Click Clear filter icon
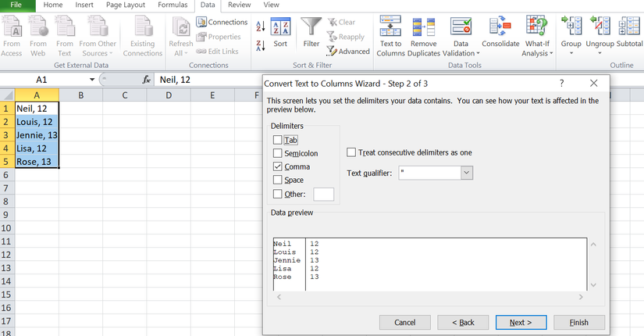644x336 pixels. [x=341, y=22]
